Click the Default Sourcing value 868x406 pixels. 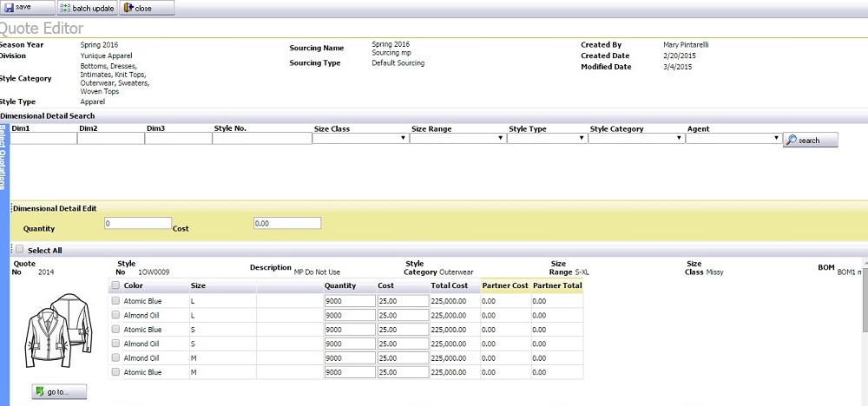click(398, 63)
